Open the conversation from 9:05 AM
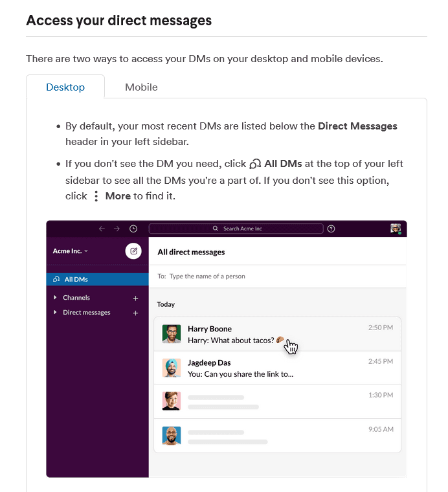 click(x=277, y=435)
